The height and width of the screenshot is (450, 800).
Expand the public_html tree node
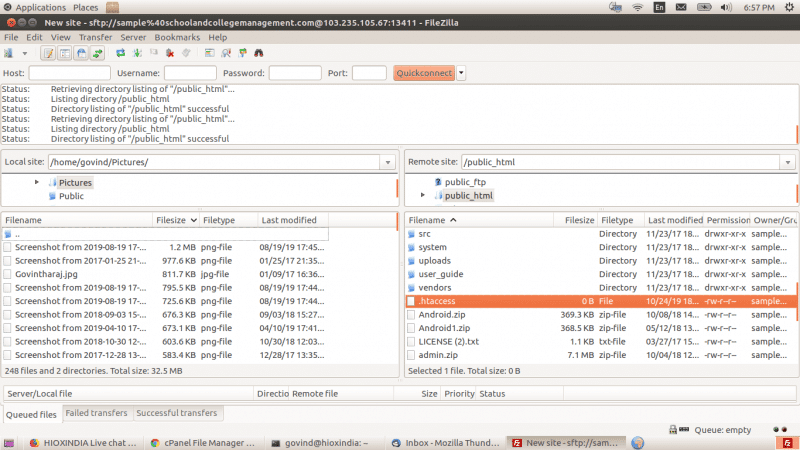tap(422, 195)
